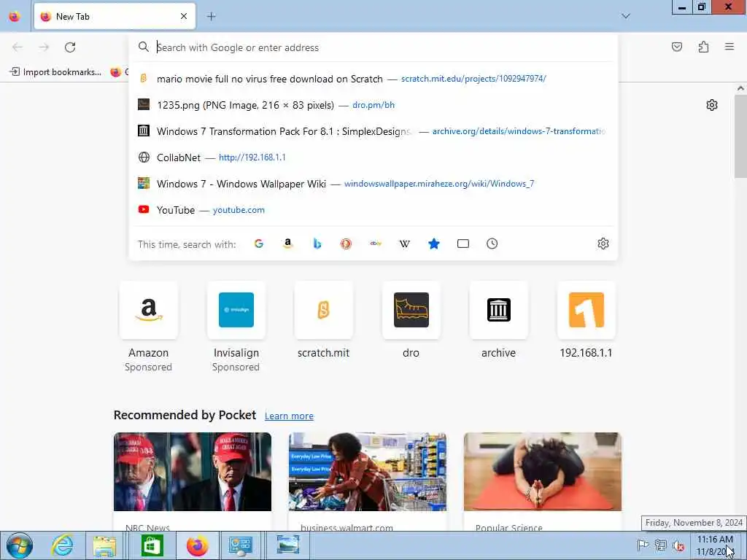This screenshot has width=747, height=560.
Task: Select the 1235.png suggestion
Action: pos(373,105)
